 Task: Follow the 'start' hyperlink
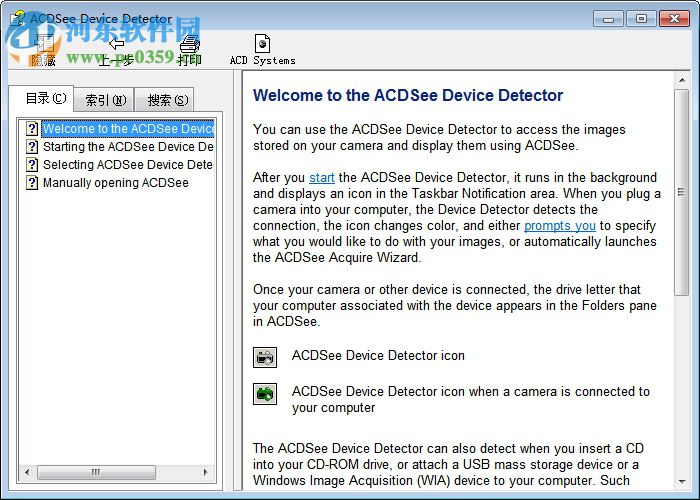click(x=321, y=178)
